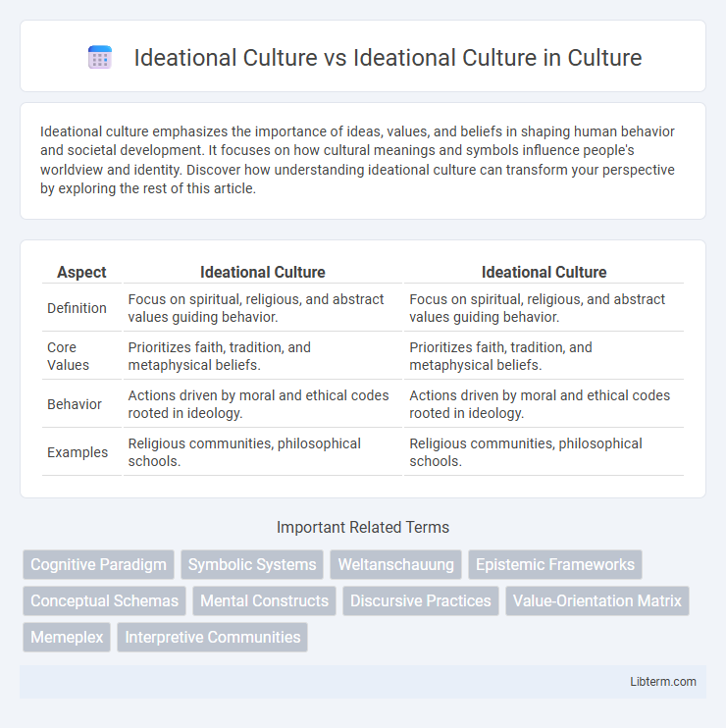Click the first Ideational Culture column header
Viewport: 726px width, 728px height.
coord(263,272)
